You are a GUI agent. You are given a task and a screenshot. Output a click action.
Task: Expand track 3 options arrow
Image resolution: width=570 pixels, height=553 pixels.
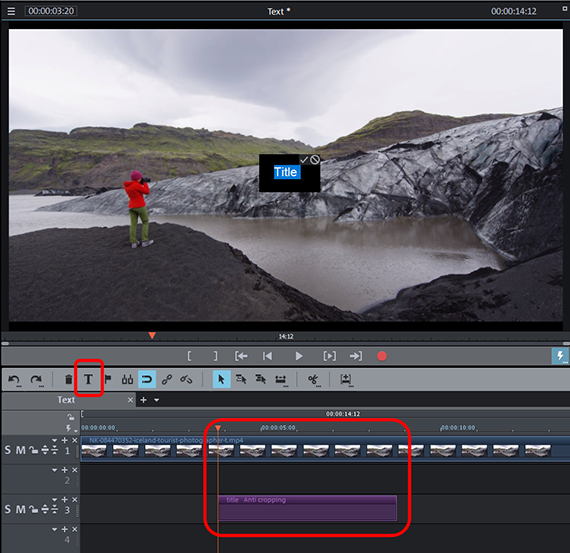click(55, 500)
